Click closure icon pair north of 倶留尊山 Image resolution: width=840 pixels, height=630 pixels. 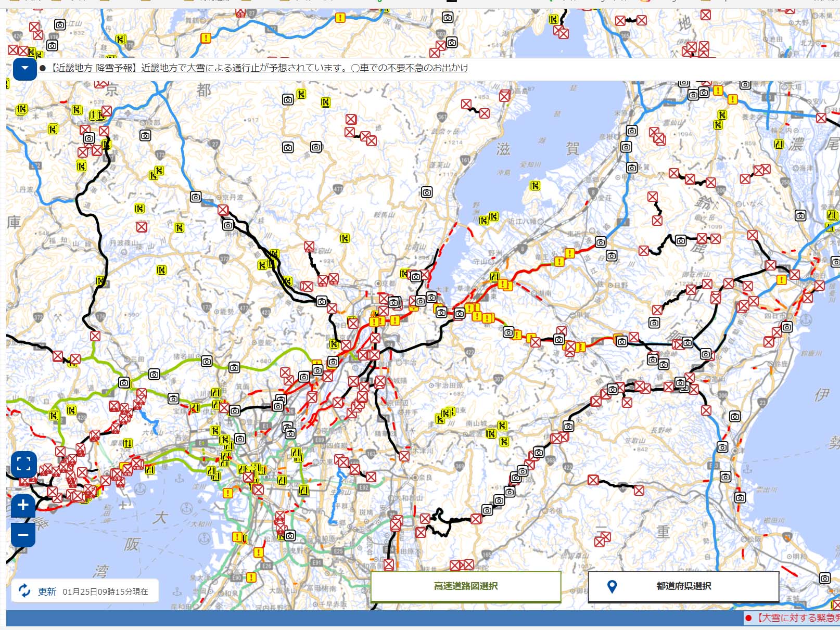(603, 538)
